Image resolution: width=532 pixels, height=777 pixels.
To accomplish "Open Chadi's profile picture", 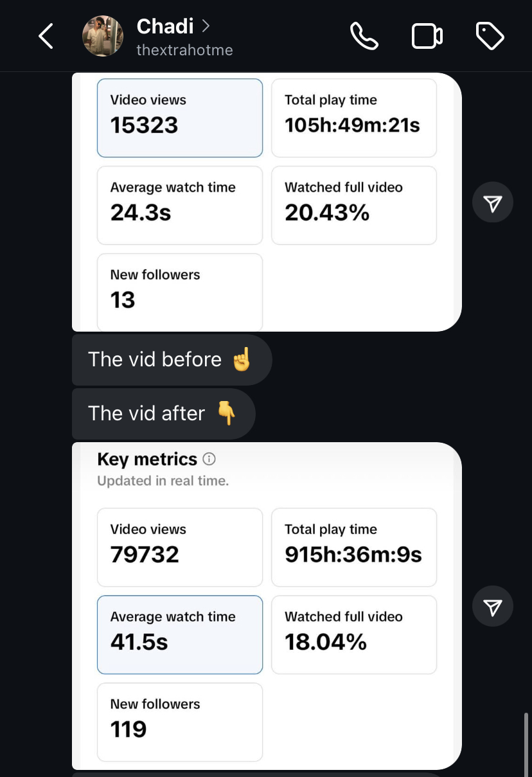I will pyautogui.click(x=103, y=36).
